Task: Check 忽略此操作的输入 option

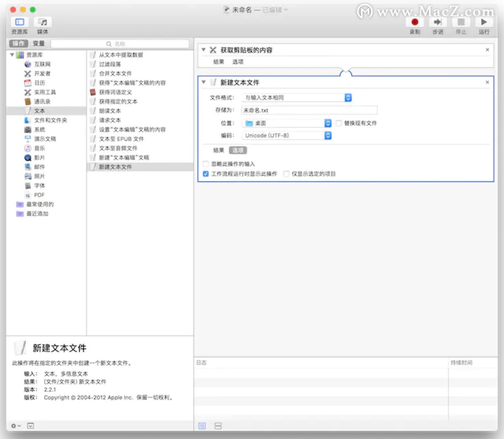Action: [x=206, y=164]
